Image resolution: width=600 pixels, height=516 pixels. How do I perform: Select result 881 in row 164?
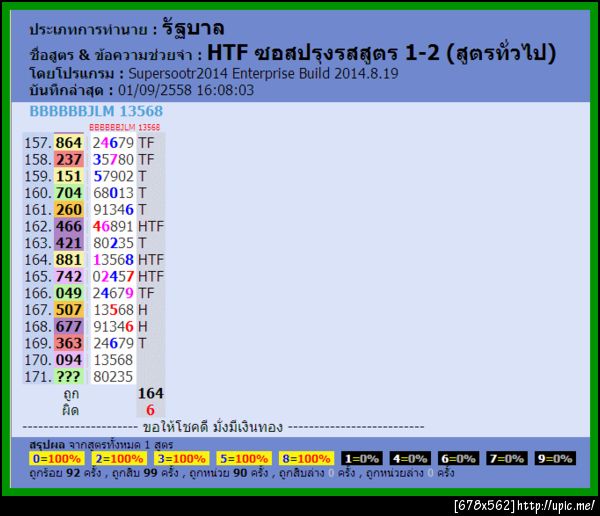(x=69, y=260)
